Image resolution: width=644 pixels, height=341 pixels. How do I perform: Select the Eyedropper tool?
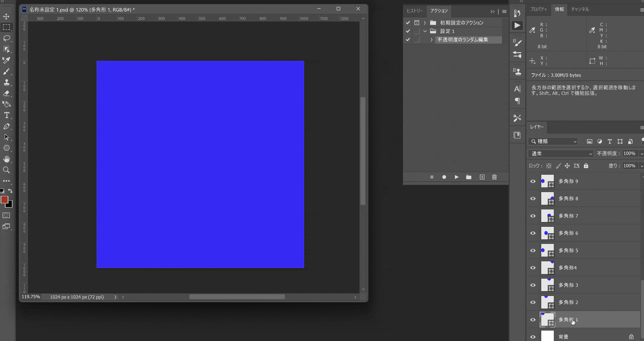pos(6,60)
